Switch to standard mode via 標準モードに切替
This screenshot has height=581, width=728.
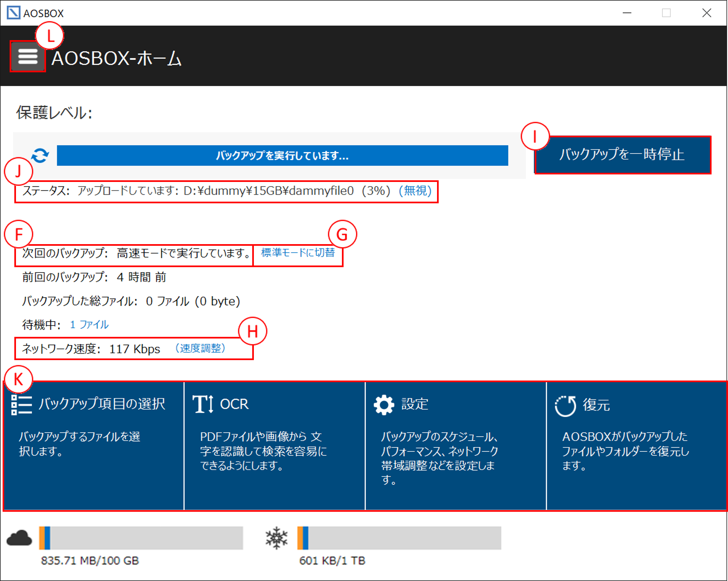point(298,253)
